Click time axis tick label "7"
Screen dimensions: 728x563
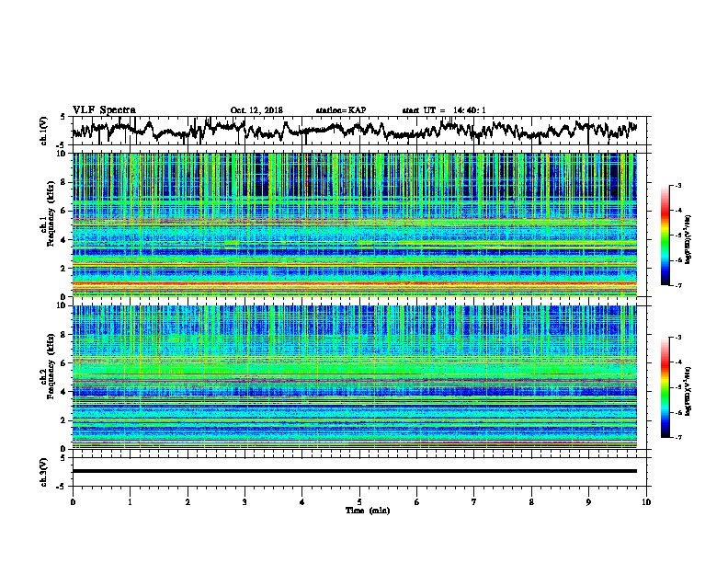(x=474, y=502)
